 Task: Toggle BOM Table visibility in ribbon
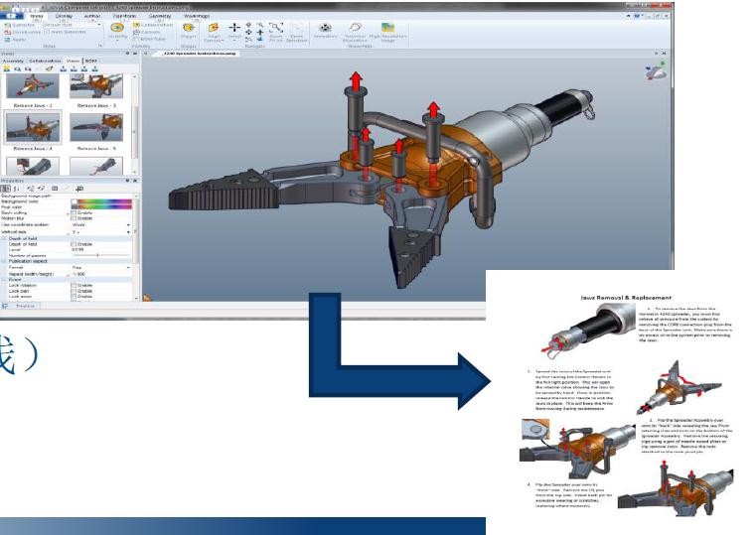[149, 39]
